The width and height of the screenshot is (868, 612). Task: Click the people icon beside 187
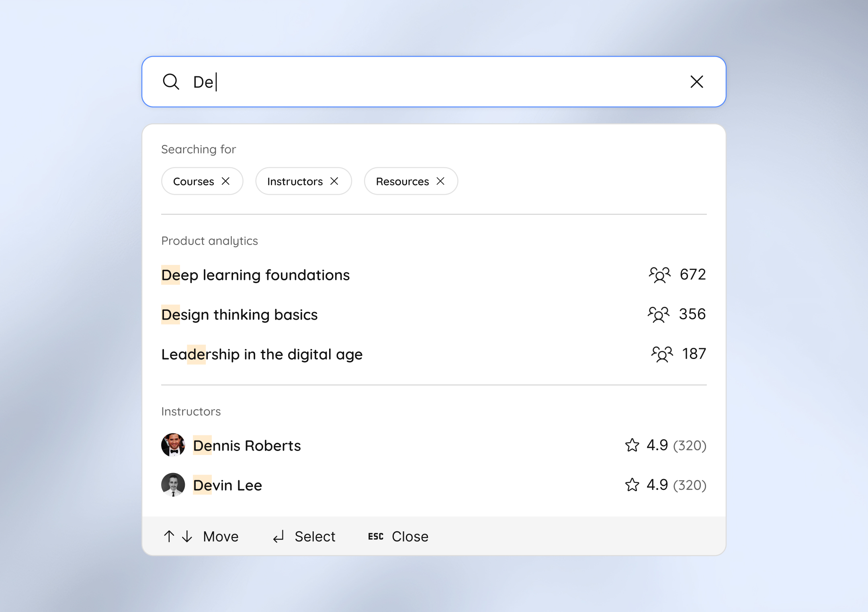point(661,354)
